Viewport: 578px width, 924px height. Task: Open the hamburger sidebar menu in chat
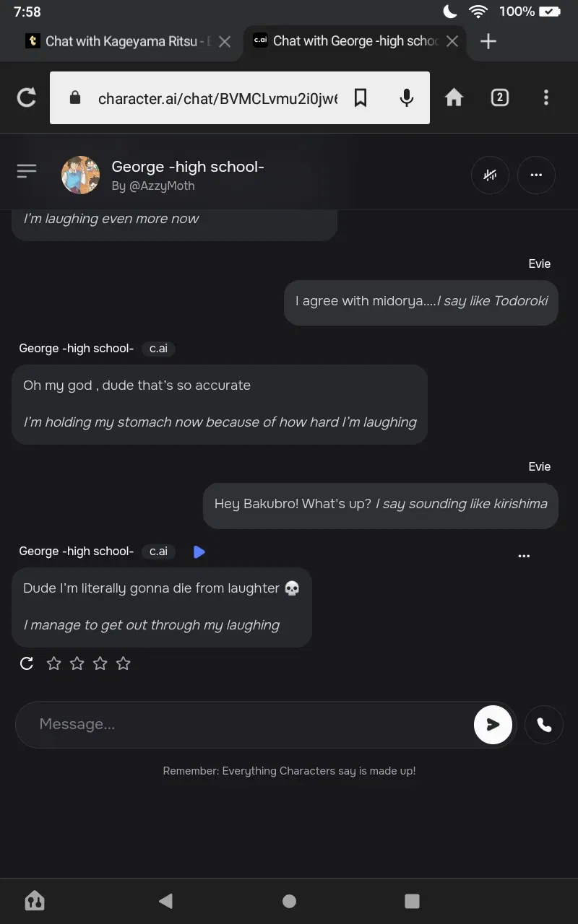pos(27,171)
